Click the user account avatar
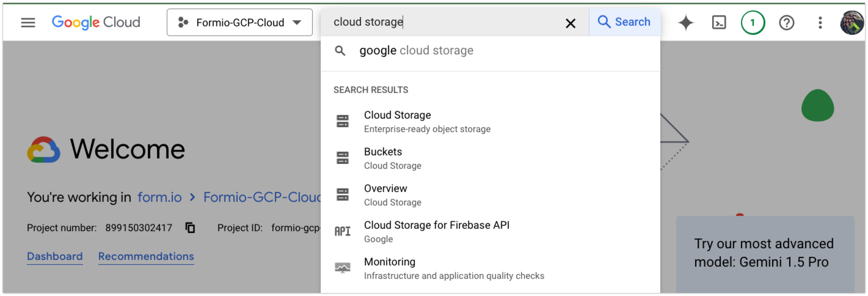 [852, 23]
